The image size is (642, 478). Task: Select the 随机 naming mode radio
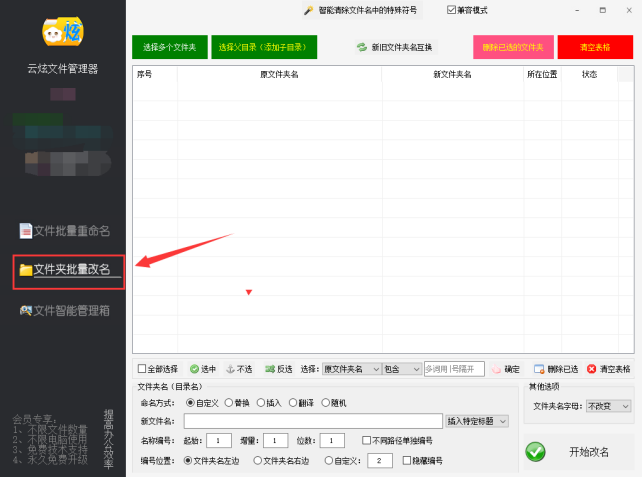[x=325, y=403]
